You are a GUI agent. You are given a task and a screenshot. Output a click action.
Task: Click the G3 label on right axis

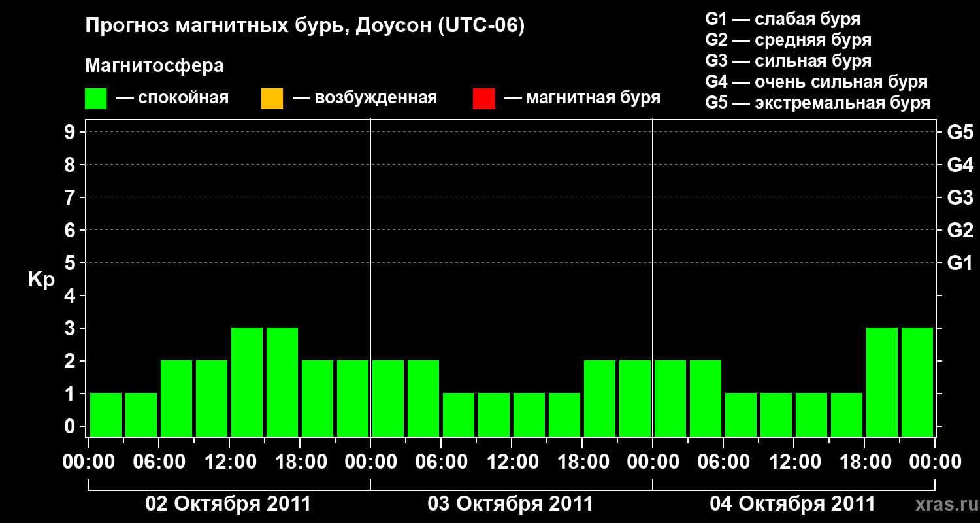(960, 197)
